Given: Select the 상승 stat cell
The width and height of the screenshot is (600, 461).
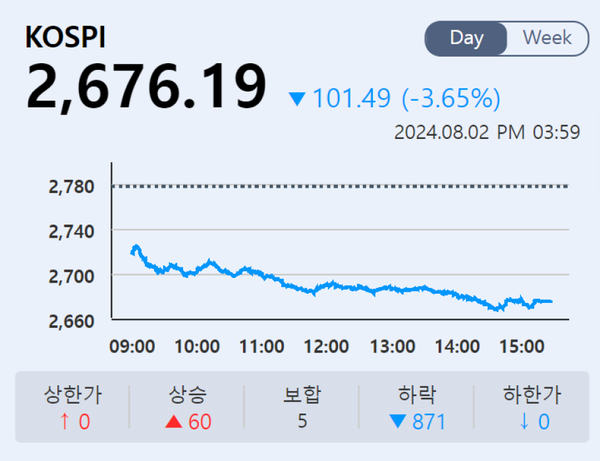Looking at the screenshot, I should 187,407.
